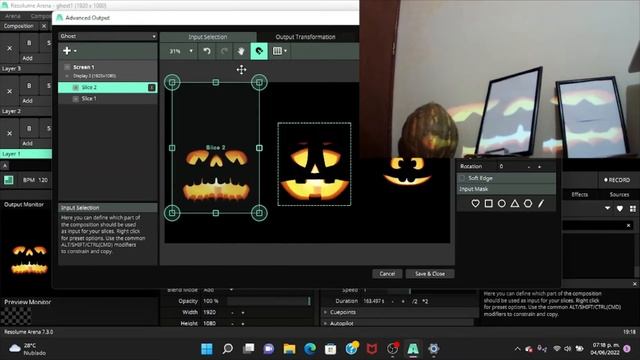Close the Composition tab X
Viewport: 640px width, 360px height.
[x=44, y=26]
